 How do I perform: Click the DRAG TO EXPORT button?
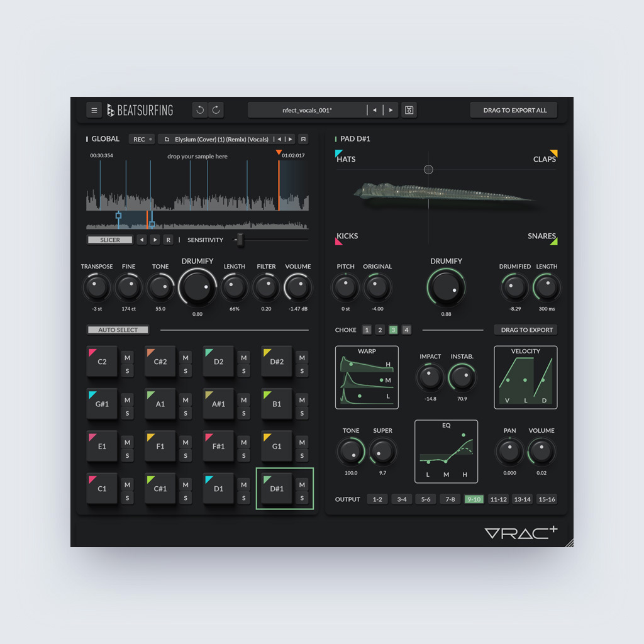pos(526,330)
